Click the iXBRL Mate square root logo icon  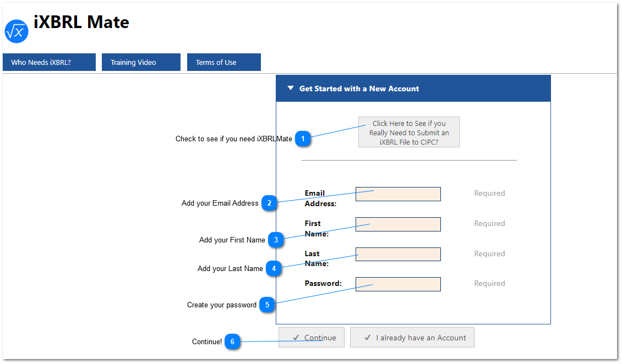tap(17, 31)
